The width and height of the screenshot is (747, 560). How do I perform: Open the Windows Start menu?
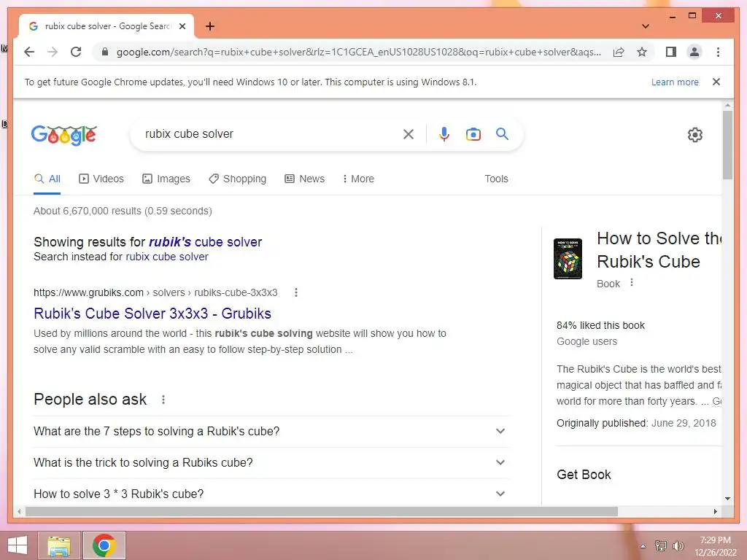point(18,545)
